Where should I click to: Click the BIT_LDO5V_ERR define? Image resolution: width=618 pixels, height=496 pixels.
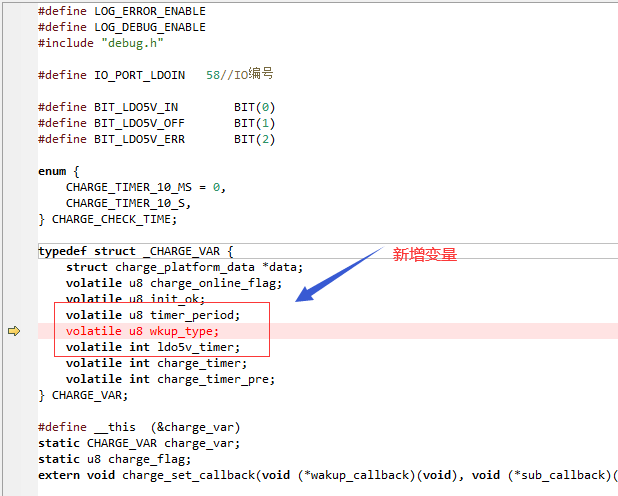(x=156, y=139)
